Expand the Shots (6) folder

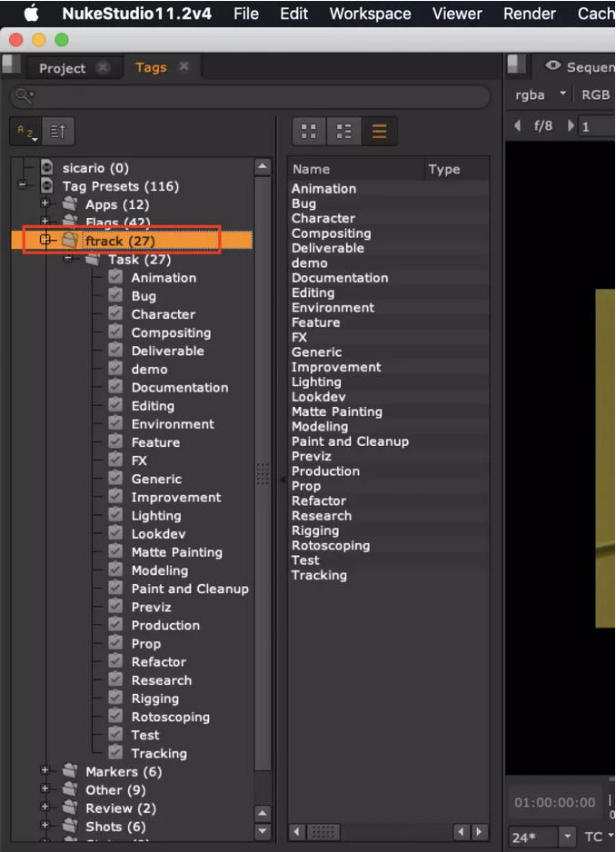pos(45,825)
